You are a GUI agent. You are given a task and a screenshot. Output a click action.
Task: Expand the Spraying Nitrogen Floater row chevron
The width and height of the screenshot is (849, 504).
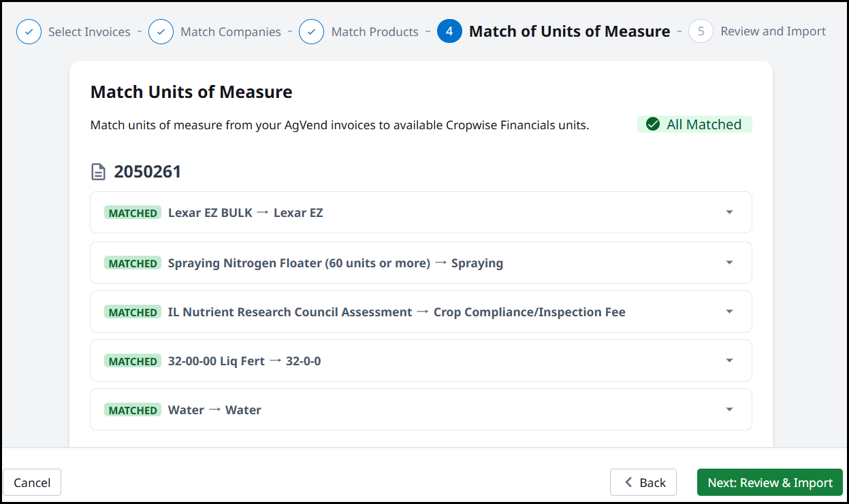coord(729,263)
